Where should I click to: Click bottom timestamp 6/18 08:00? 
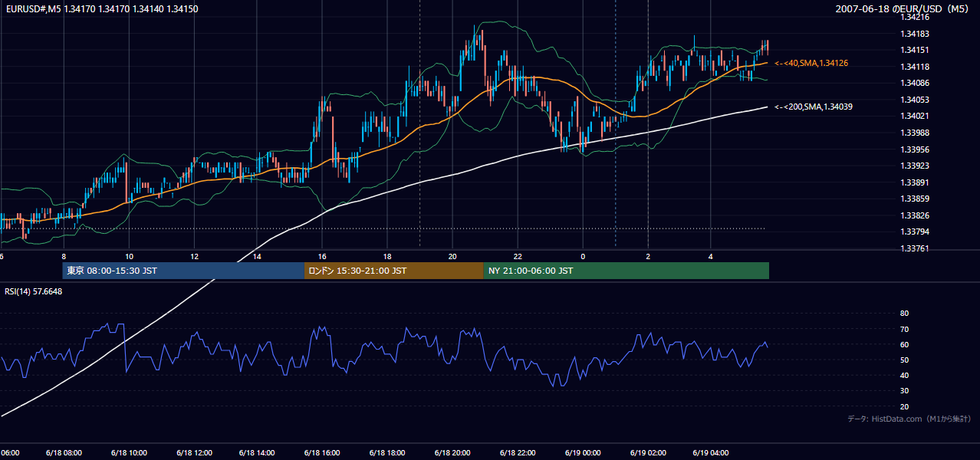point(64,453)
